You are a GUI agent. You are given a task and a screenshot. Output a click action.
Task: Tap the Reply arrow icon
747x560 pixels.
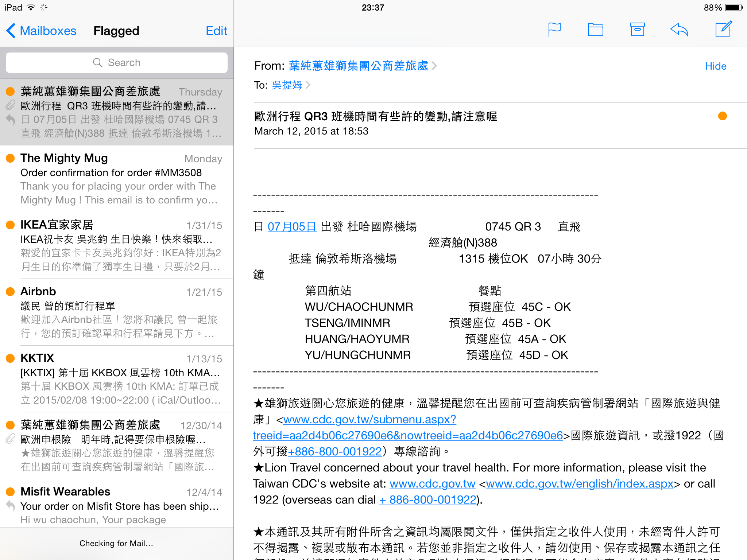click(x=679, y=30)
